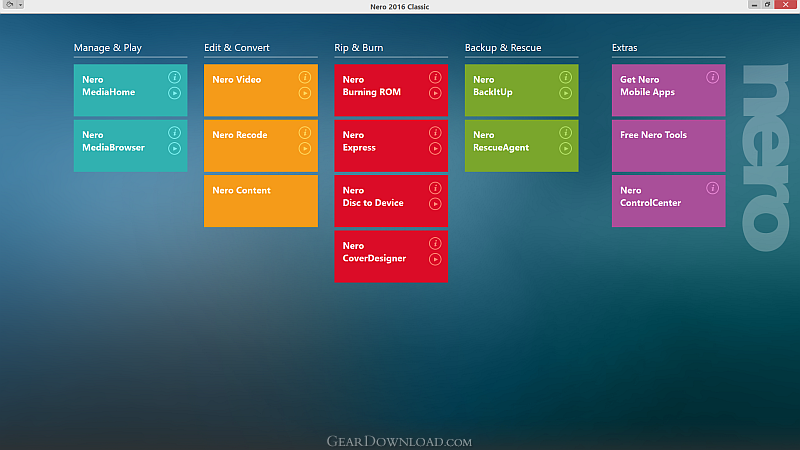
Task: Minimize the Nero 2016 Classic window
Action: pyautogui.click(x=754, y=5)
